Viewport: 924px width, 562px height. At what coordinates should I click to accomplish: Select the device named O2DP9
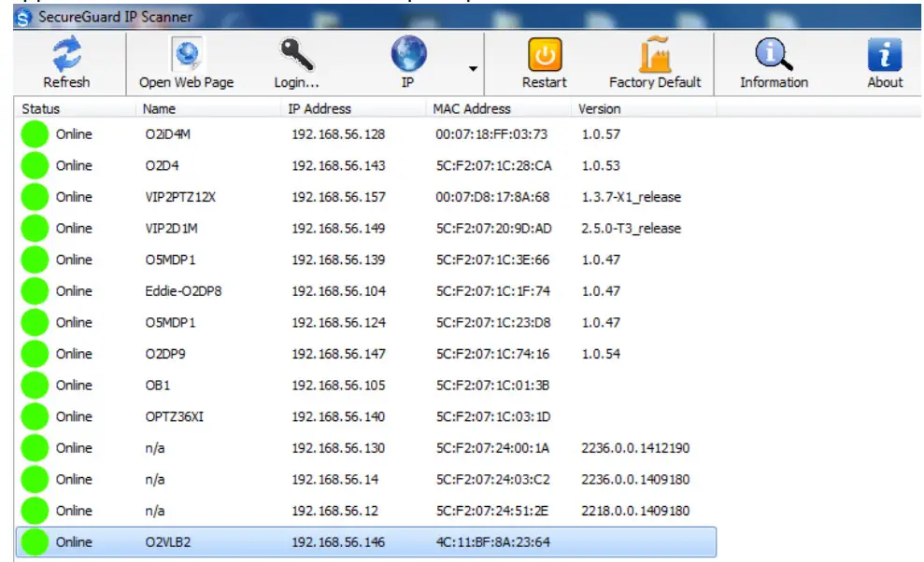[165, 354]
